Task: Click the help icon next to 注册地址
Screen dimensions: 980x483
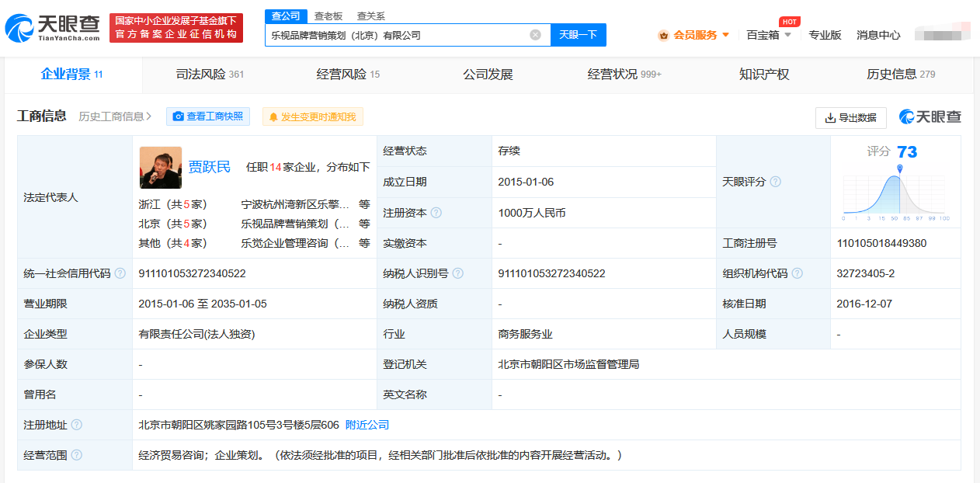Action: 76,425
